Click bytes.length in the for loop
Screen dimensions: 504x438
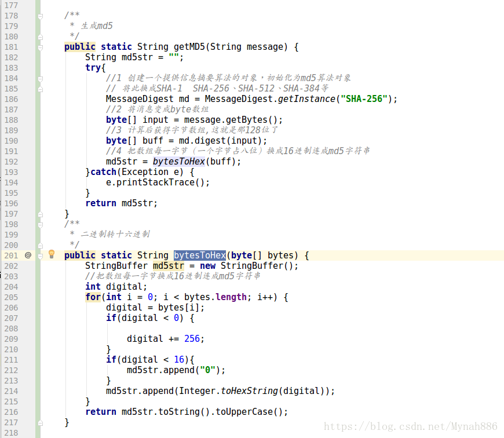tap(216, 297)
